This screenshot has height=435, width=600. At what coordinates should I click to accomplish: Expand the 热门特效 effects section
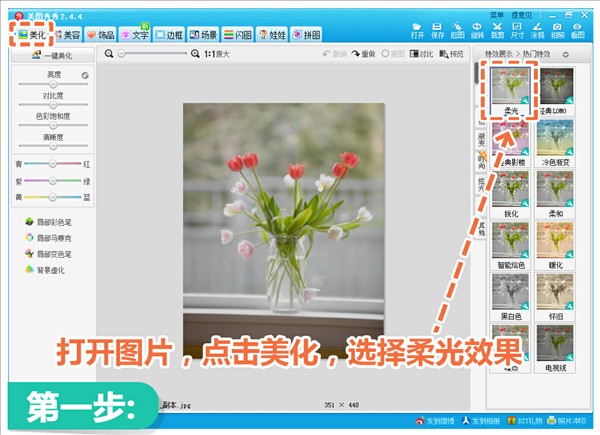565,54
